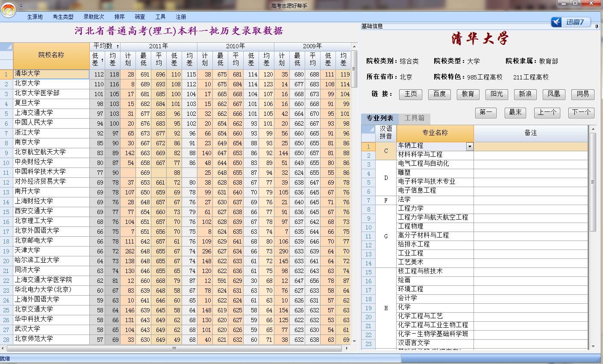
Task: Jump to first school with 第一 button
Action: point(486,112)
